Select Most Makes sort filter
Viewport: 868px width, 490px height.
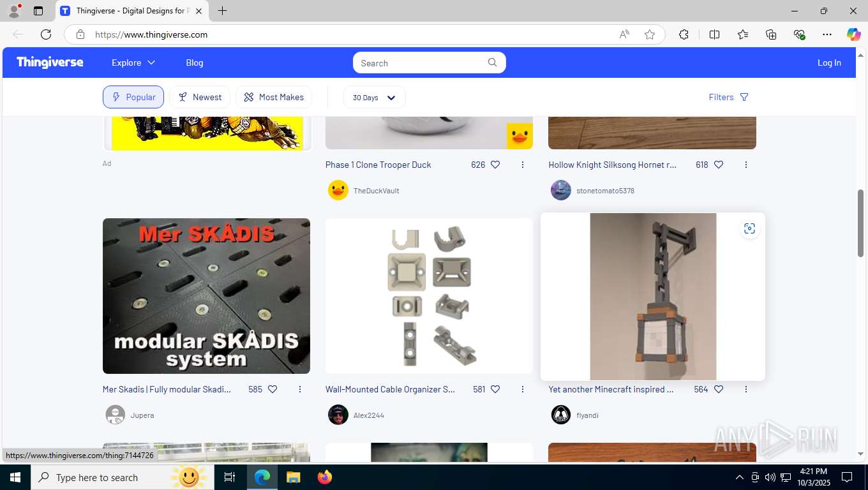coord(274,97)
